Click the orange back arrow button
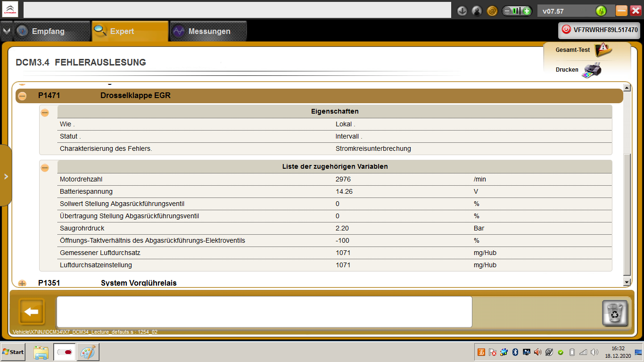 click(x=32, y=312)
